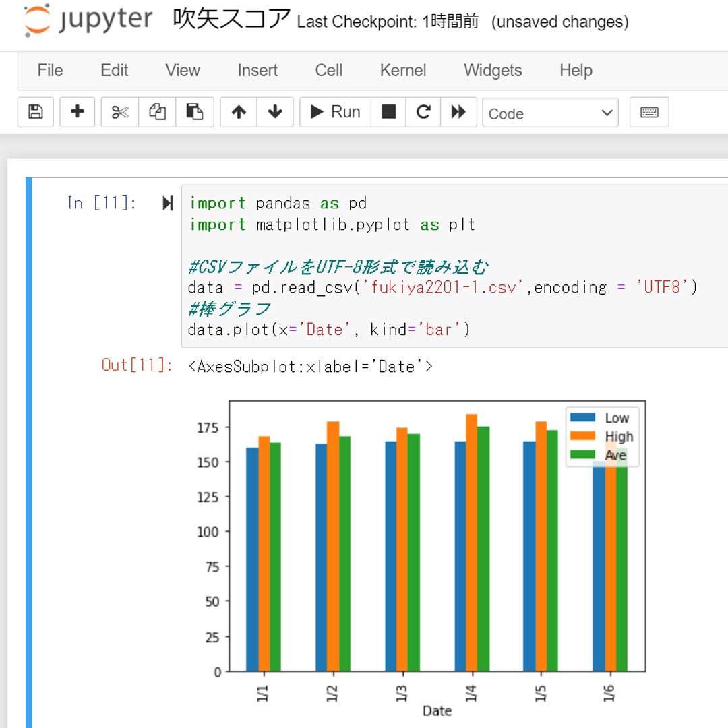The image size is (728, 728).
Task: Interrupt the kernel with the stop icon
Action: [388, 112]
